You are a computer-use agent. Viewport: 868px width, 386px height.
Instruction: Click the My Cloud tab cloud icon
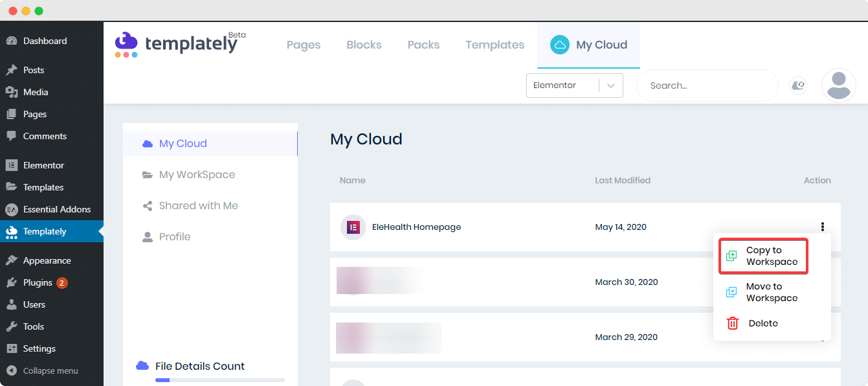[560, 45]
